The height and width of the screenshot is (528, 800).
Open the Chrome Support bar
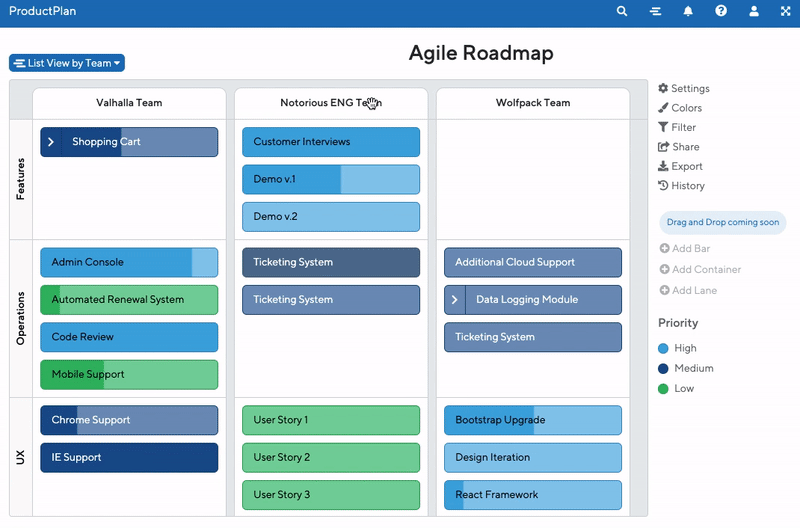click(x=129, y=420)
